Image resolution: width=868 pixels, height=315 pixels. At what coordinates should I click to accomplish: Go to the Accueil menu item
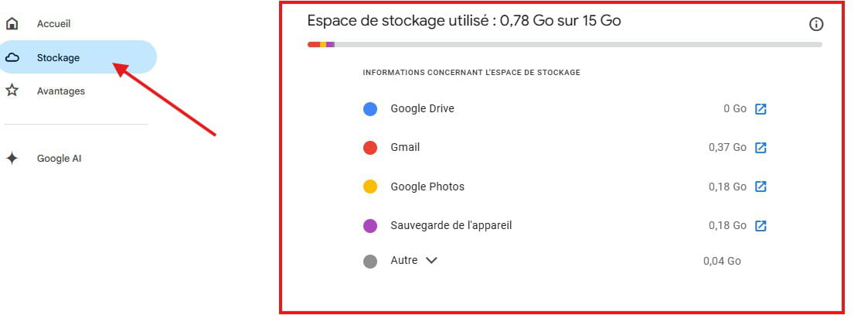click(x=53, y=24)
